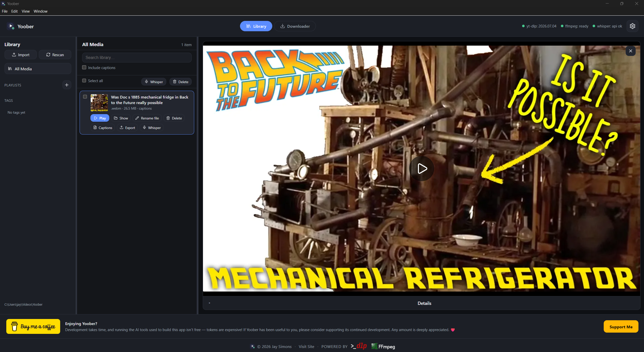Add a new playlist with plus icon

pos(67,85)
